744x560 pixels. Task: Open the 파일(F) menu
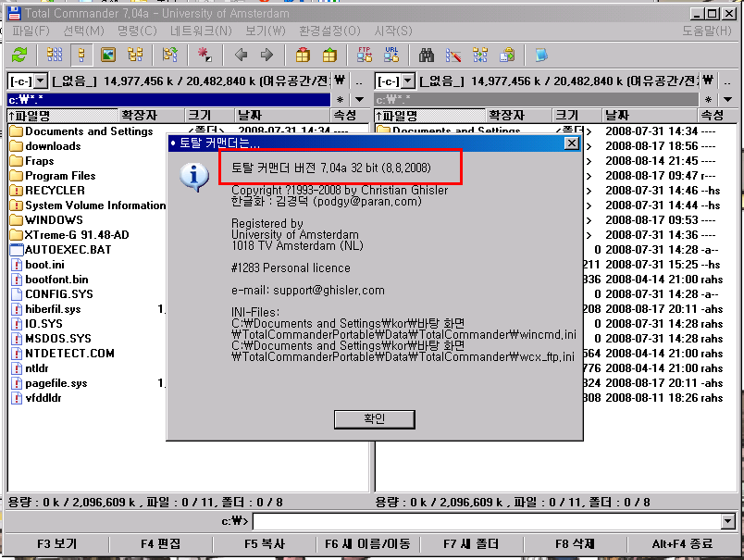pos(31,31)
